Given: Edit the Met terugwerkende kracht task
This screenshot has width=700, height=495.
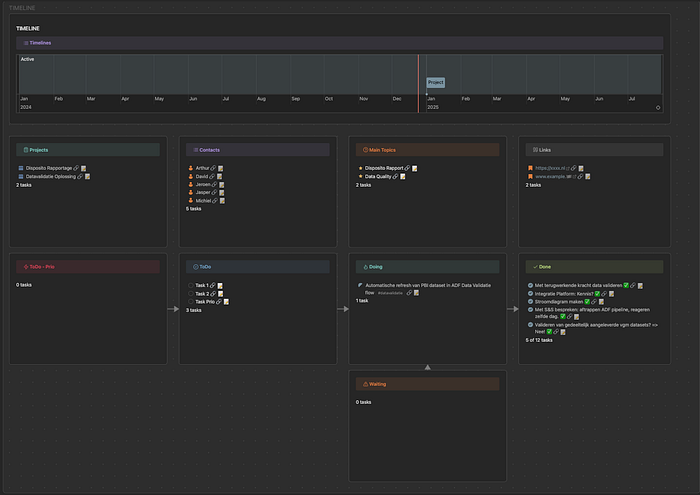Looking at the screenshot, I should coord(640,286).
